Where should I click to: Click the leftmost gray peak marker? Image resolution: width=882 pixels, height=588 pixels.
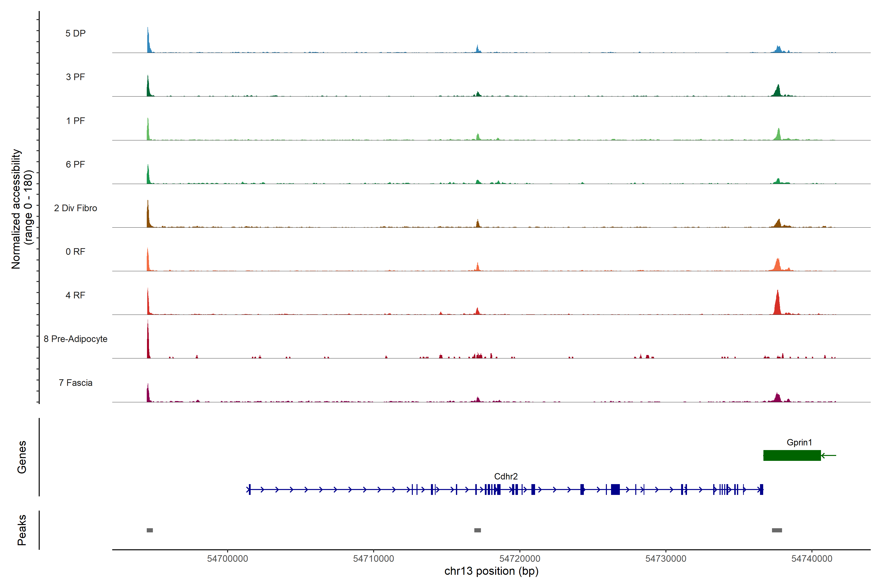(x=150, y=530)
